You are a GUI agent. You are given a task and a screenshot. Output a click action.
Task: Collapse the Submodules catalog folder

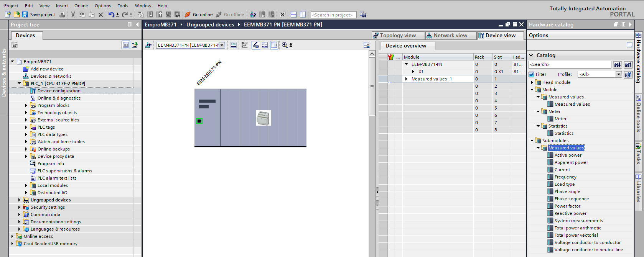(x=532, y=141)
